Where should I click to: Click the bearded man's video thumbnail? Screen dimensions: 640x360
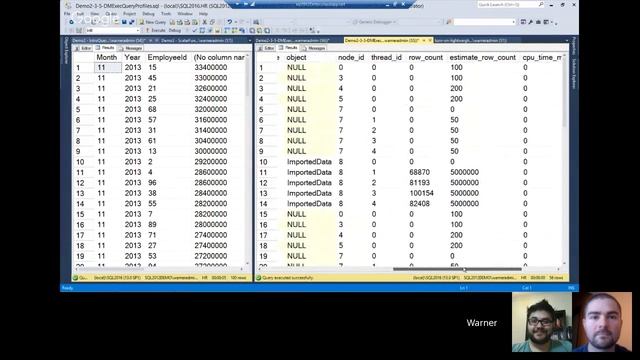point(602,322)
